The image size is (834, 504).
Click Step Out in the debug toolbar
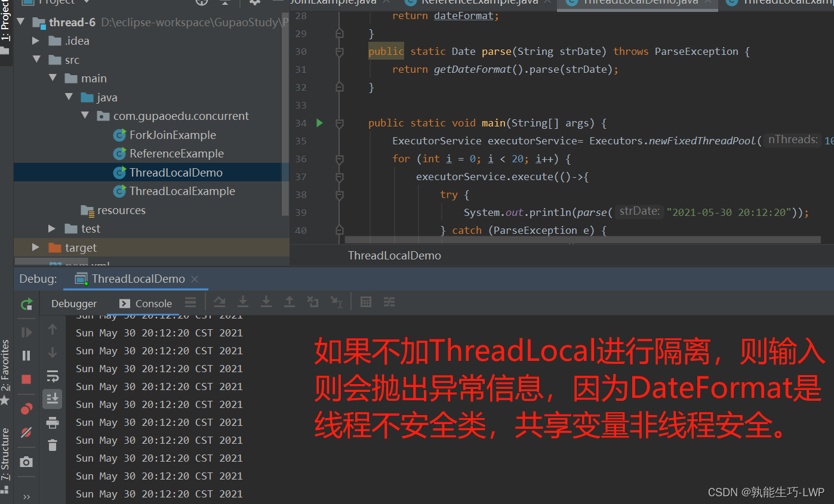[290, 302]
